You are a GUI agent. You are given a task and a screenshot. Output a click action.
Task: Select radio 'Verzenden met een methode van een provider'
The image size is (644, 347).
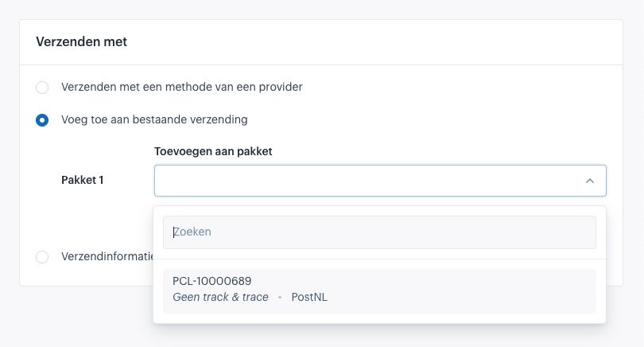coord(42,87)
